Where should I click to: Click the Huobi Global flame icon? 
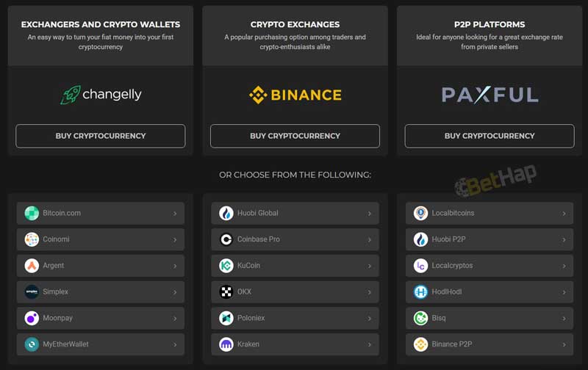coord(226,213)
